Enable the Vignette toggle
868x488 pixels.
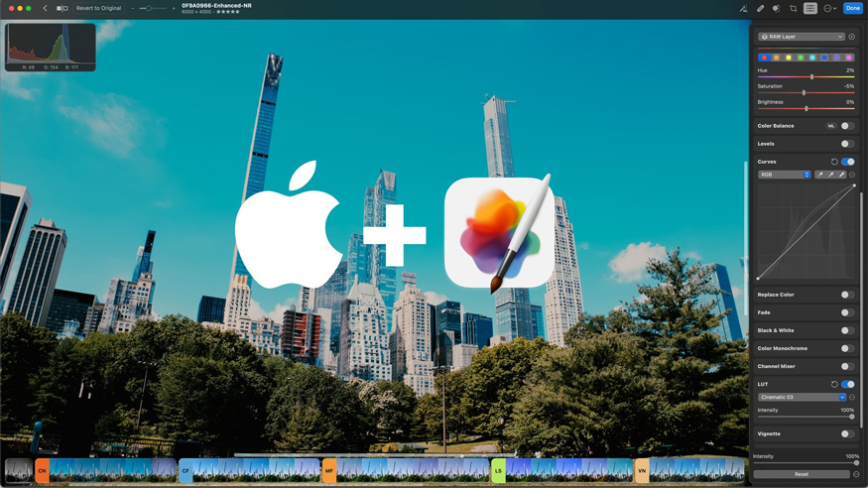point(847,433)
